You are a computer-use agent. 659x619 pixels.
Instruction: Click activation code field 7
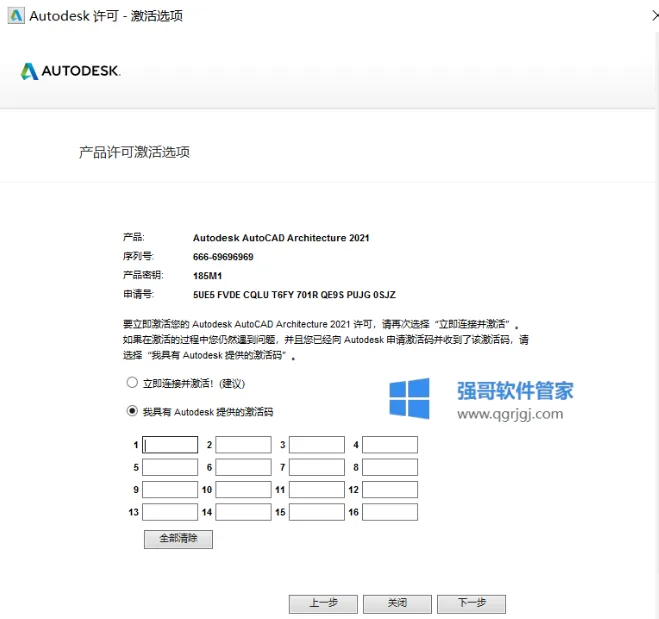(x=317, y=467)
